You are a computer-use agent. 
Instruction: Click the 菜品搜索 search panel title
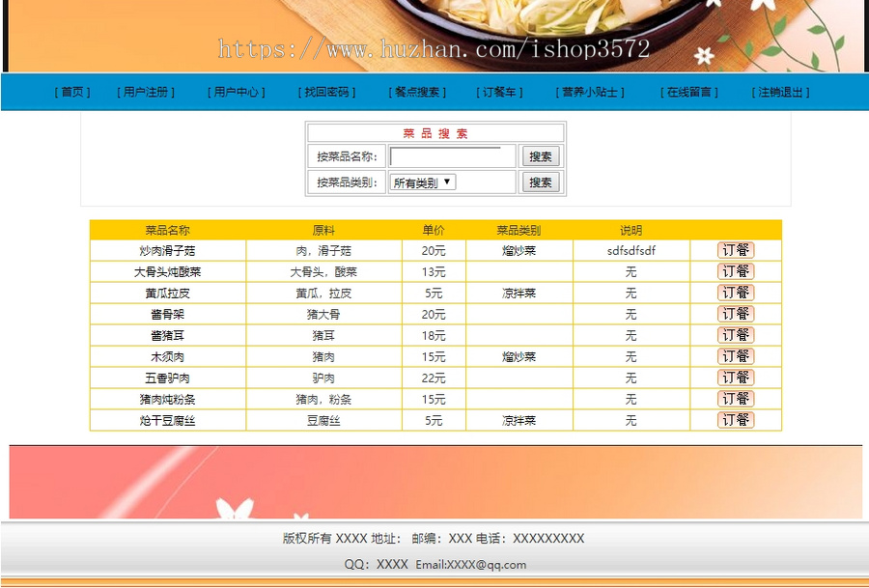point(435,133)
